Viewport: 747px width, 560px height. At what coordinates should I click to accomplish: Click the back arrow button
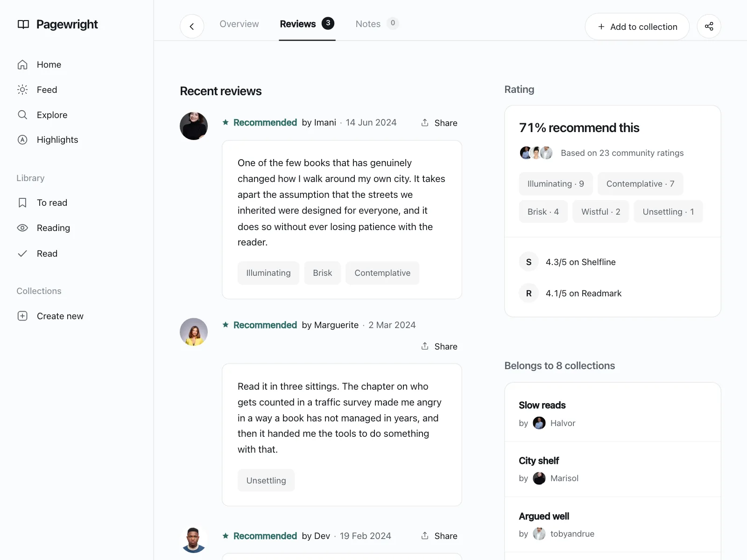(x=192, y=27)
